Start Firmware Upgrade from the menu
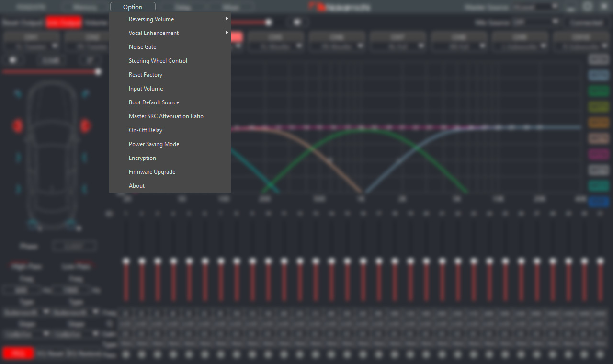This screenshot has width=613, height=364. point(152,172)
